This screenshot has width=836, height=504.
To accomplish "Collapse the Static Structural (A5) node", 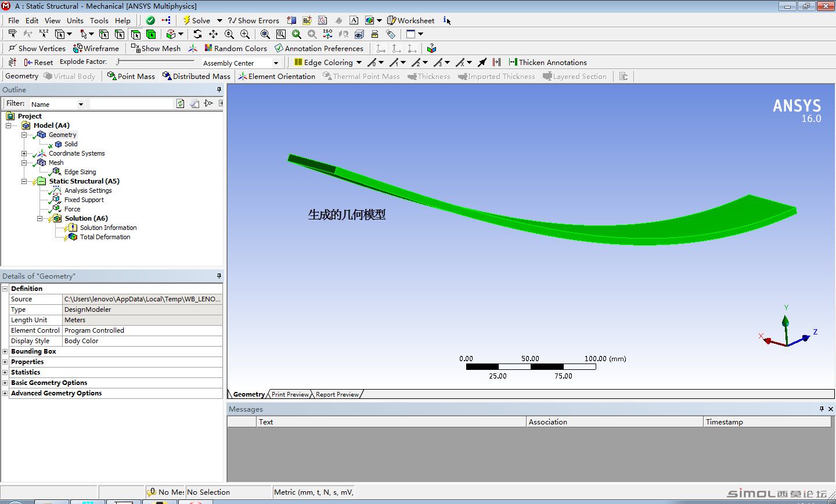I will coord(24,181).
